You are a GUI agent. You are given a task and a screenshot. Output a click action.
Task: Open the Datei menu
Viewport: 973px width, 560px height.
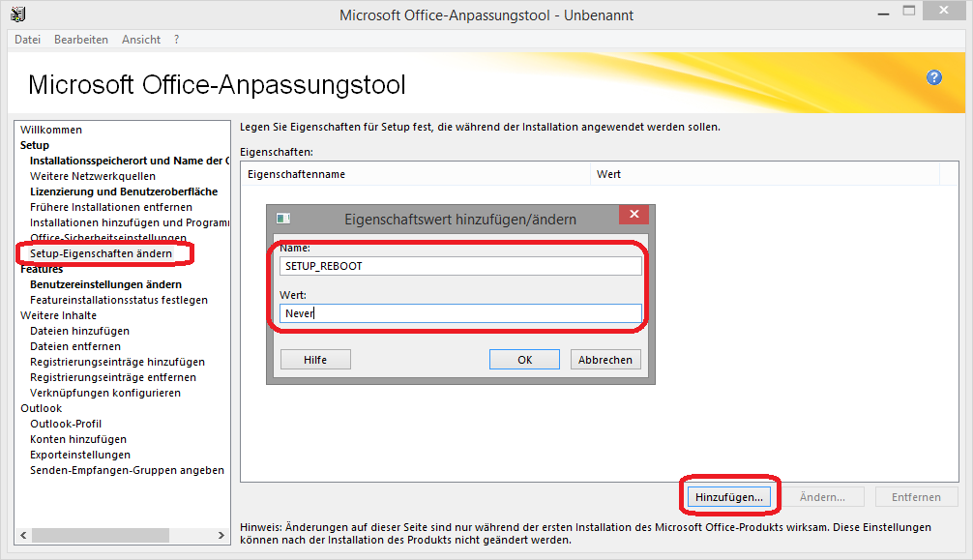tap(27, 40)
